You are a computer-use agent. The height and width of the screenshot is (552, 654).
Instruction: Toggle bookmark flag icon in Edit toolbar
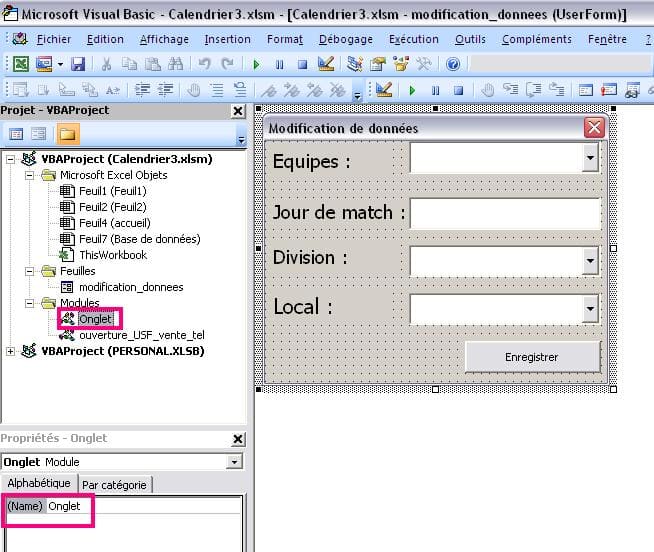269,90
